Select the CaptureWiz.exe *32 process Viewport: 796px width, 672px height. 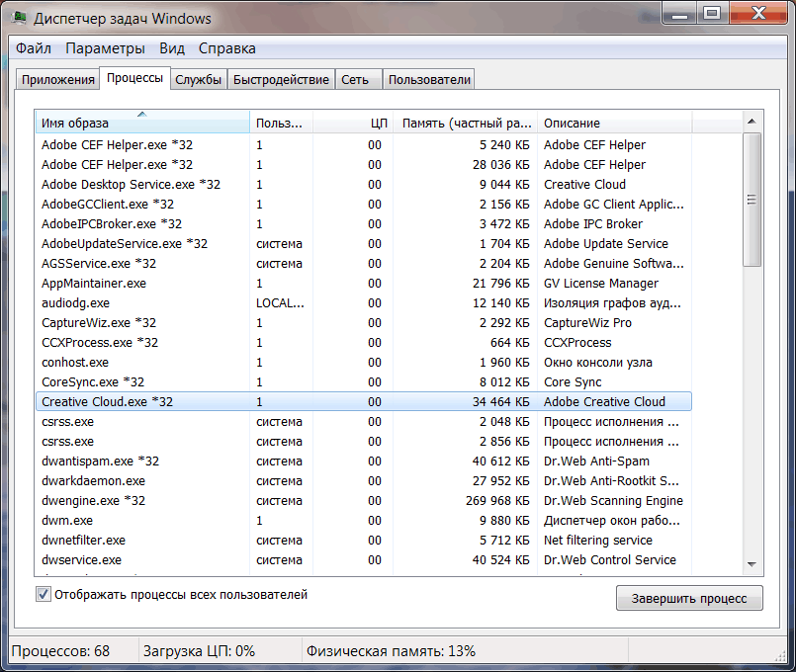tap(364, 323)
